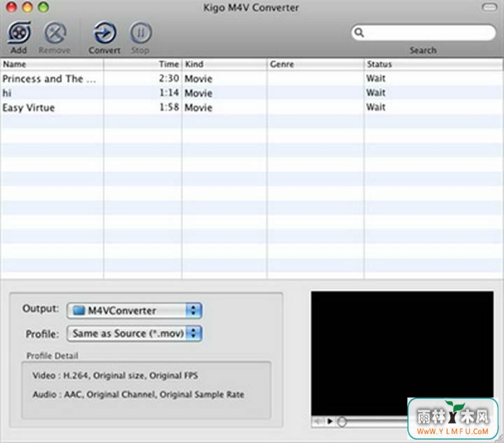Open the Output folder dropdown M4VConverter
The image size is (504, 443).
[x=134, y=311]
